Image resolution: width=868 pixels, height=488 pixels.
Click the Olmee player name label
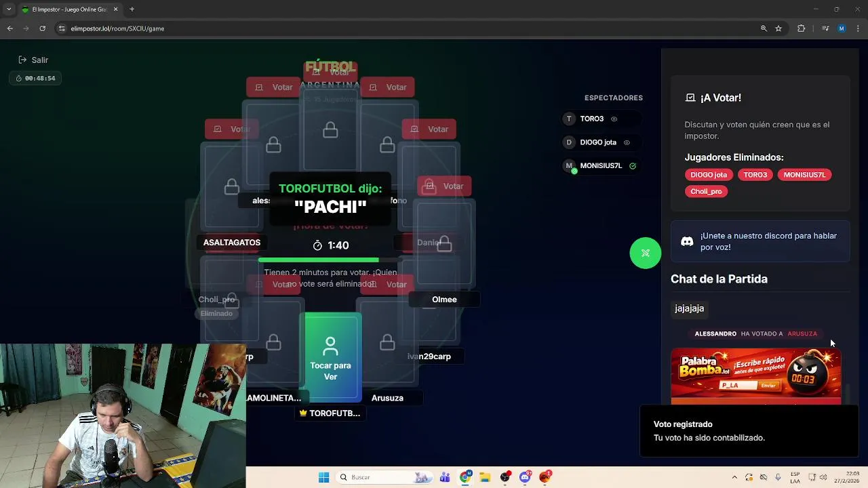point(444,300)
